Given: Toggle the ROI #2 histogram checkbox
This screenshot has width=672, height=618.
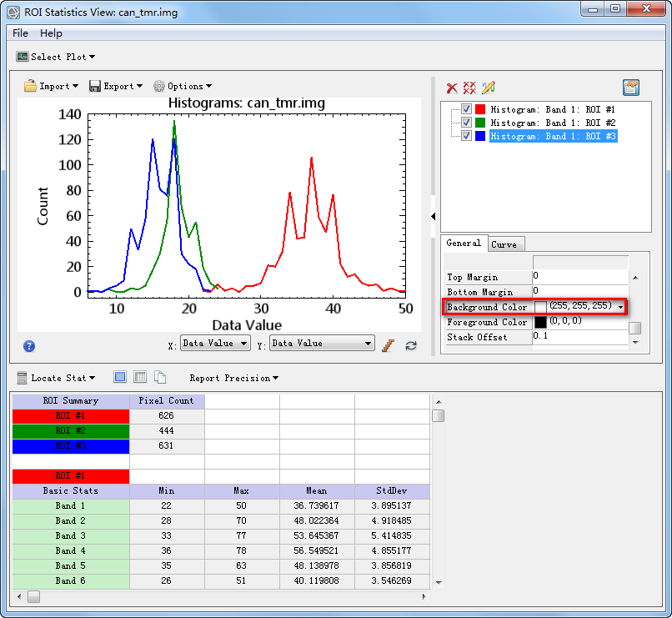Looking at the screenshot, I should 466,123.
